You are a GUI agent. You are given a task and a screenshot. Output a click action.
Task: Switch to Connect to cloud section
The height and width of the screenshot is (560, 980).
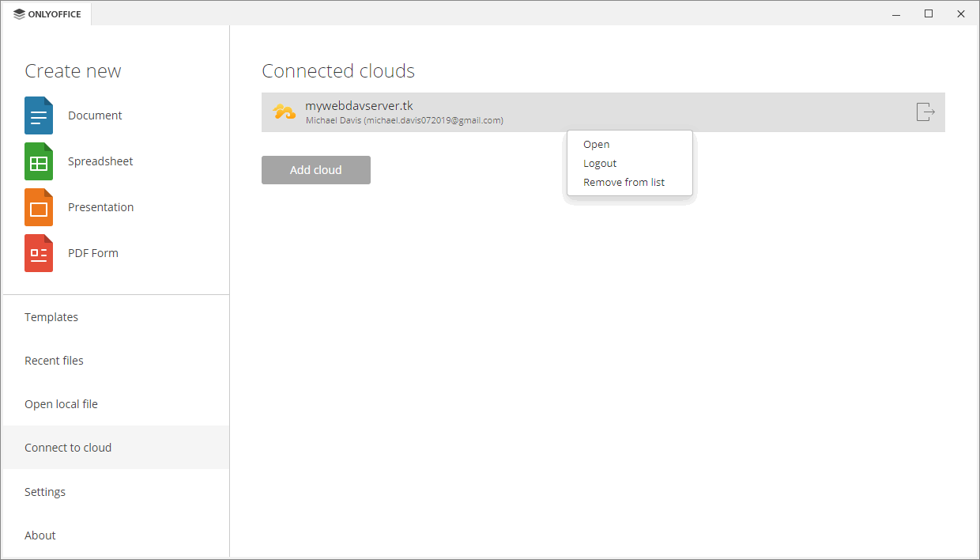point(68,448)
